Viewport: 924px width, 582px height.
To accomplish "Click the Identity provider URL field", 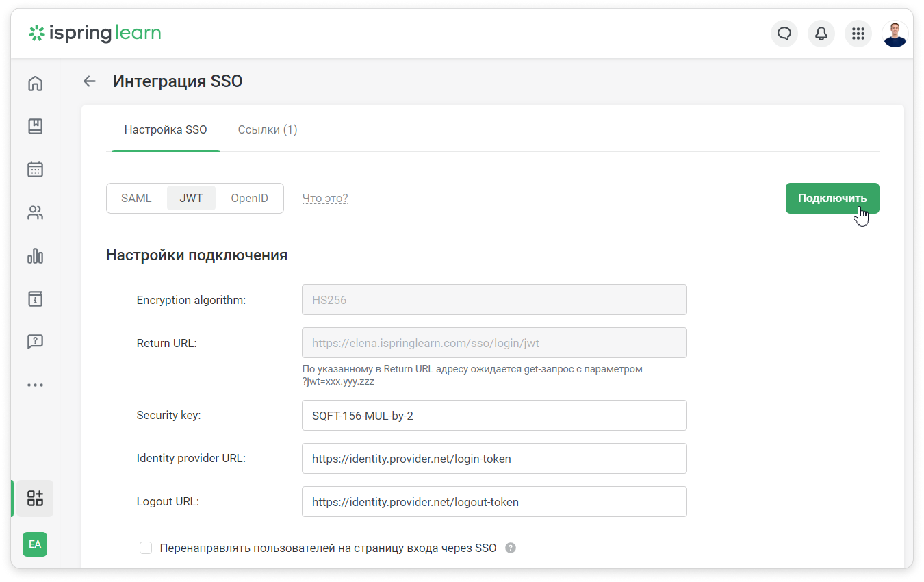I will click(494, 459).
